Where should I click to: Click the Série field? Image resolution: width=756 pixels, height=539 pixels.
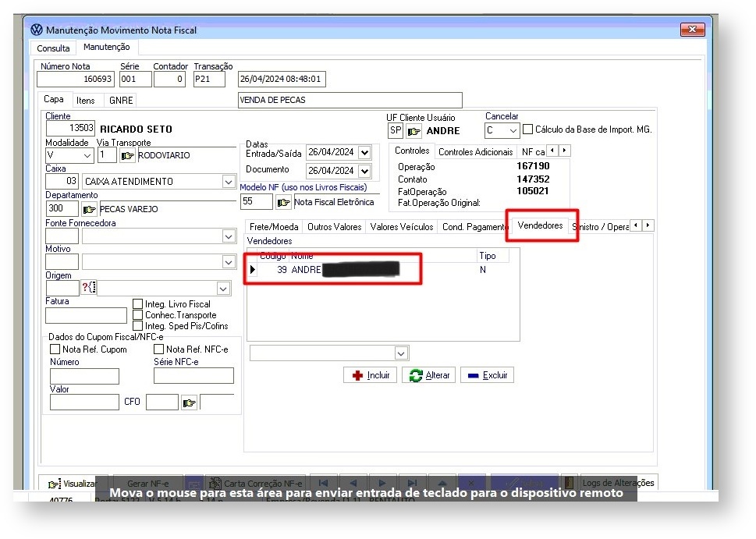click(x=136, y=79)
